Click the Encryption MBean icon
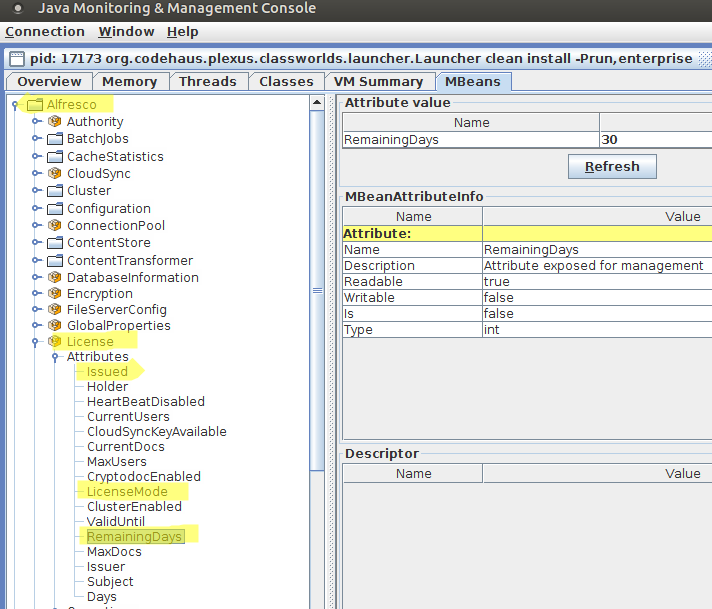Screen dimensions: 712x609 54,293
